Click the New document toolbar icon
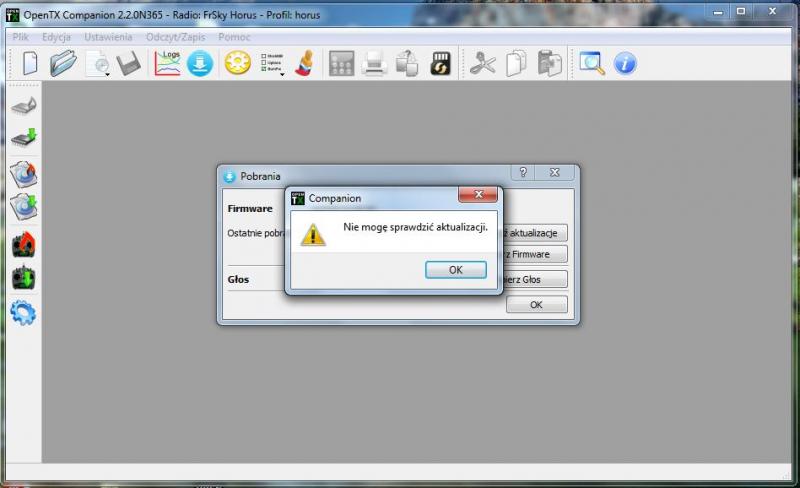This screenshot has height=488, width=800. point(31,64)
